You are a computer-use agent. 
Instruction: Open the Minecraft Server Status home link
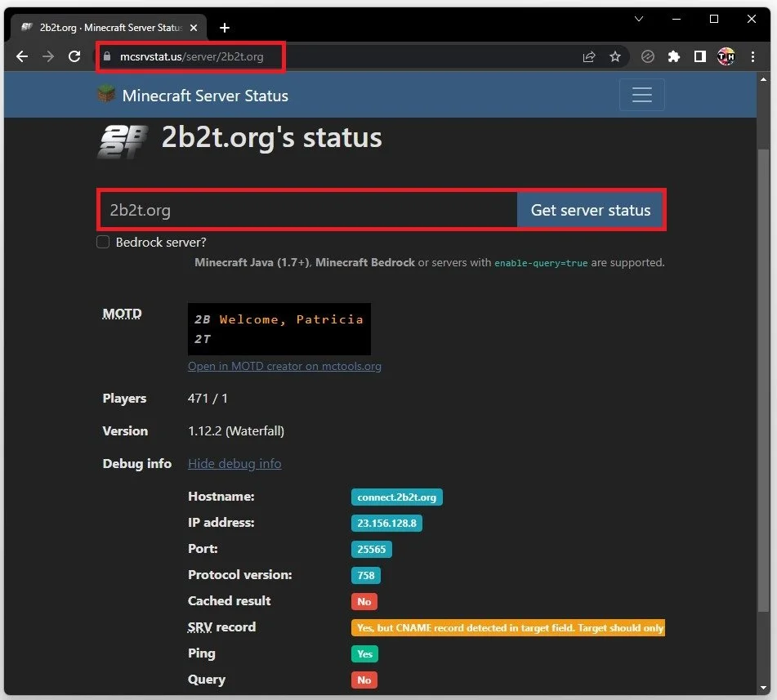click(205, 96)
